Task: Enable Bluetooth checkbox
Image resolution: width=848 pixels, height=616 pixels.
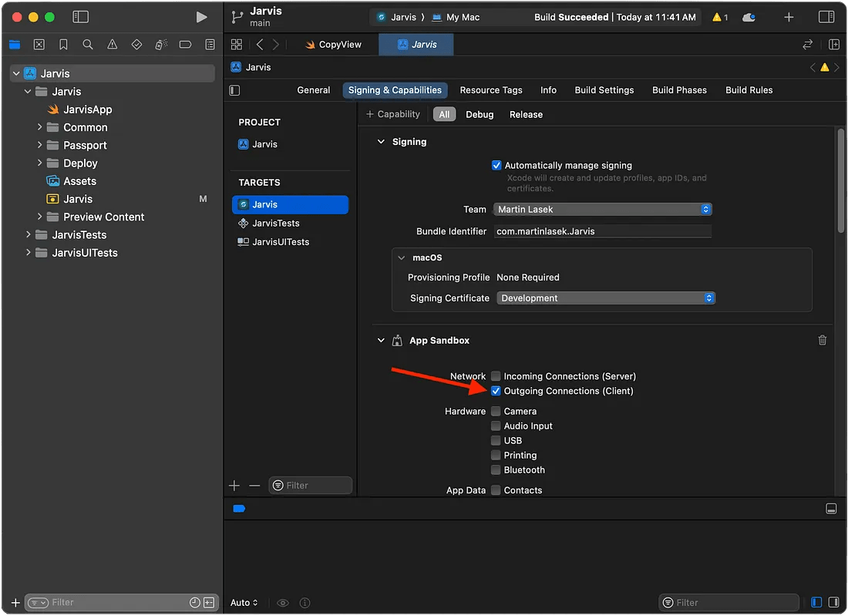Action: click(x=496, y=470)
